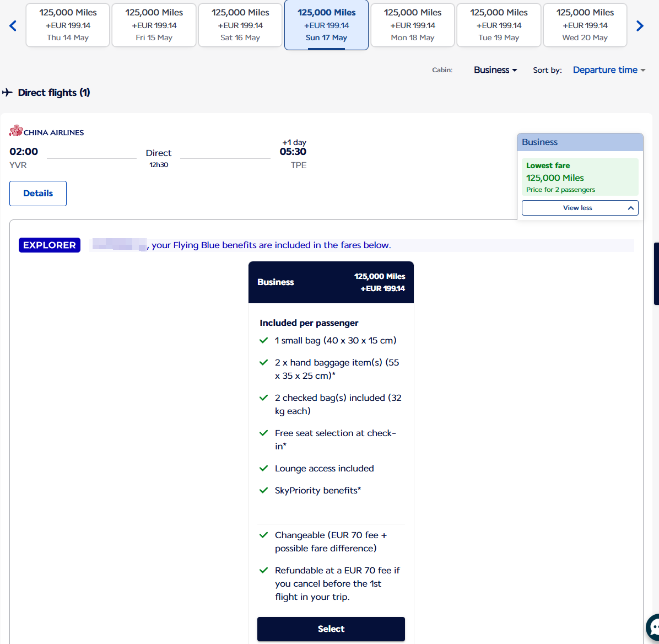Collapse fare details with View less
The height and width of the screenshot is (644, 659).
(580, 208)
